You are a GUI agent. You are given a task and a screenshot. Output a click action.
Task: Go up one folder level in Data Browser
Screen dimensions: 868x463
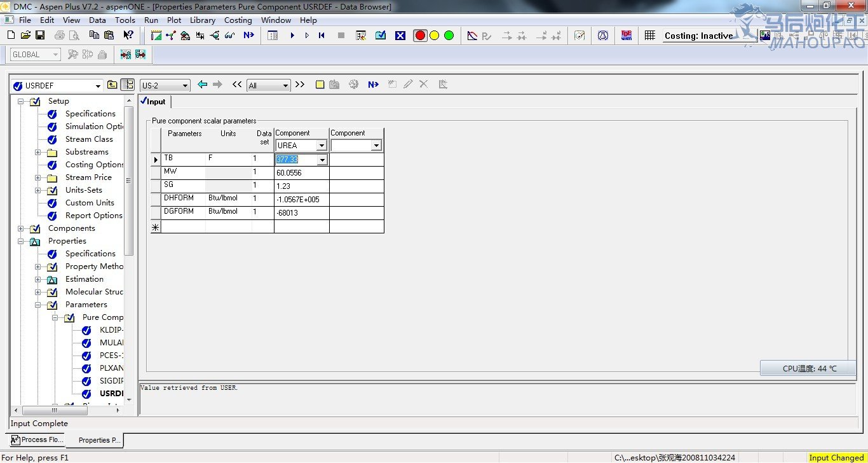[112, 85]
